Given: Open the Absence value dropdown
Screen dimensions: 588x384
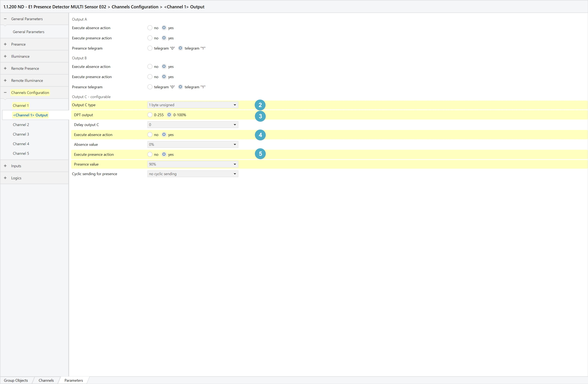Looking at the screenshot, I should coord(192,145).
